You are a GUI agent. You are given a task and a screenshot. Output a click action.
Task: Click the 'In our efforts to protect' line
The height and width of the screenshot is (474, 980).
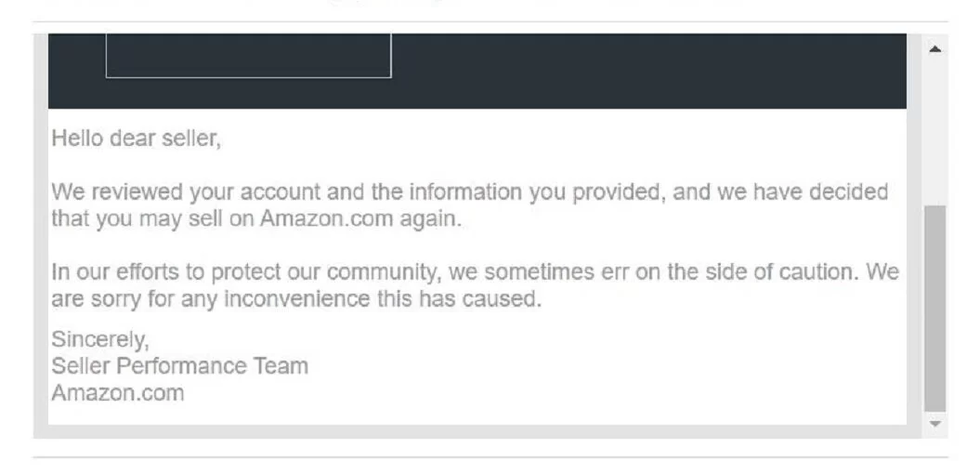pos(475,272)
